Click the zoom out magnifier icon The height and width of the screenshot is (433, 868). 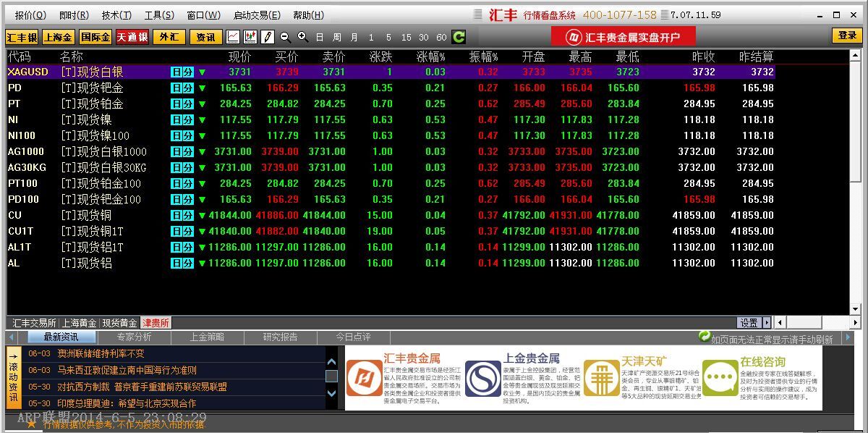tap(285, 37)
